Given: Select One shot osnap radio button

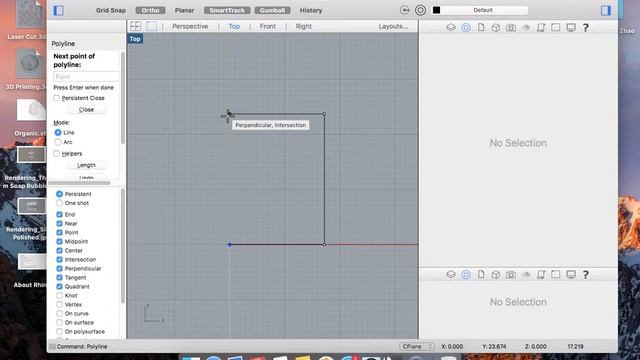Looking at the screenshot, I should click(60, 203).
